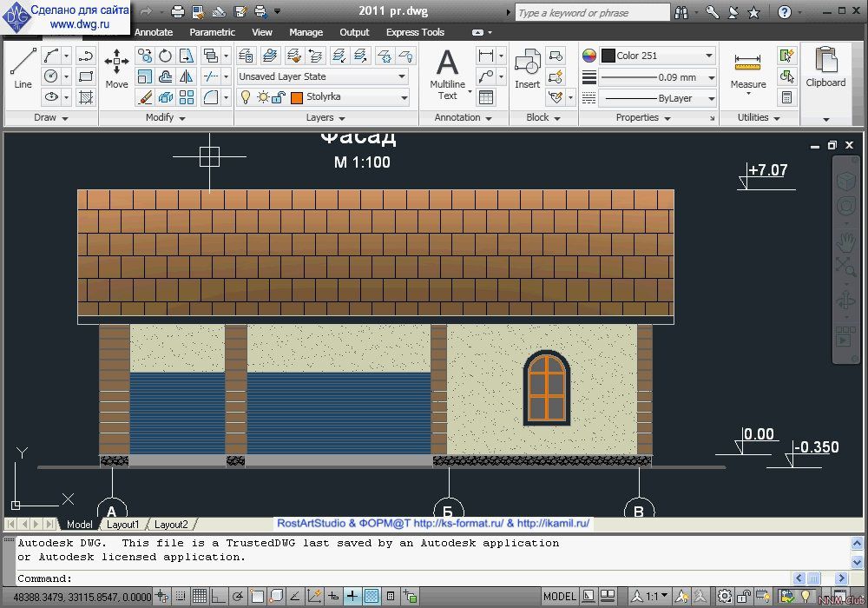This screenshot has height=608, width=868.
Task: Click the Color 251 black swatch
Action: coord(608,56)
